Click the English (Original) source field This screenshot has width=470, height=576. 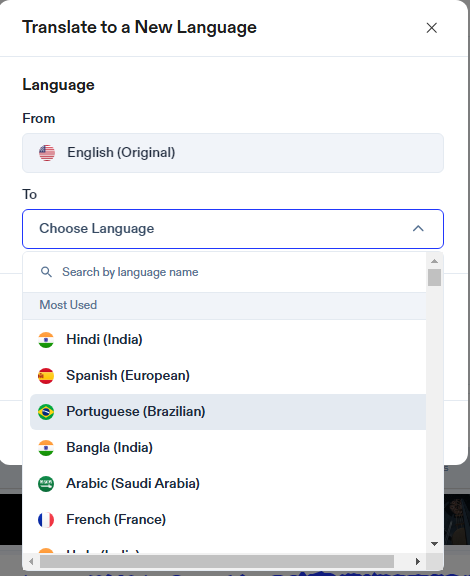pyautogui.click(x=233, y=153)
